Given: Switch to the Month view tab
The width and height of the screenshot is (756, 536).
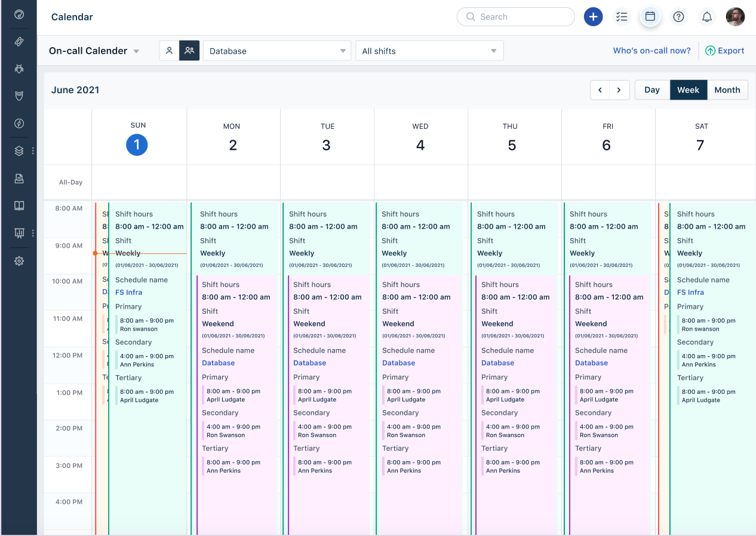Looking at the screenshot, I should [727, 90].
